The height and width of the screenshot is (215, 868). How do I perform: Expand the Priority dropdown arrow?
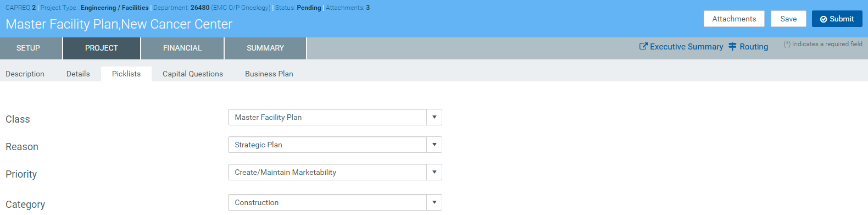[434, 172]
